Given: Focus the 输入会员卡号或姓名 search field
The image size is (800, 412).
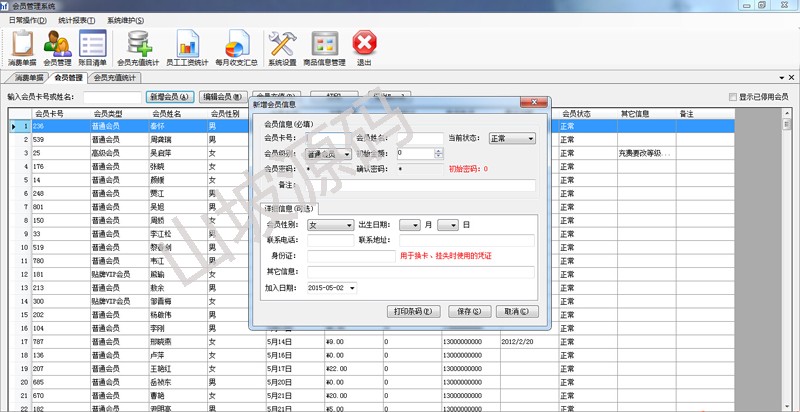Looking at the screenshot, I should (112, 97).
